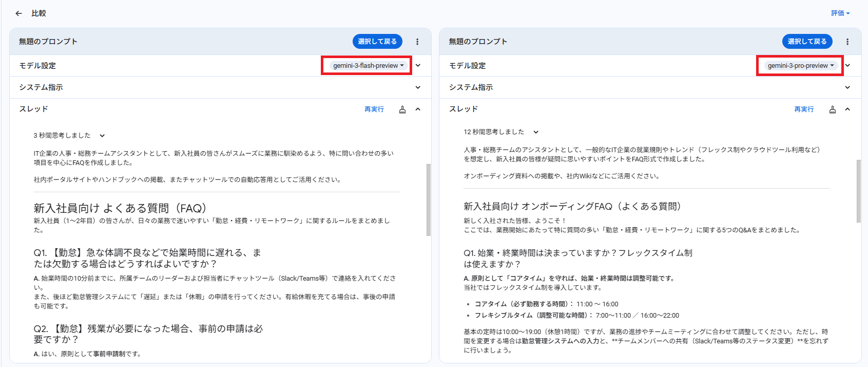Click 再実行 in the left thread
This screenshot has width=868, height=367.
pos(374,109)
